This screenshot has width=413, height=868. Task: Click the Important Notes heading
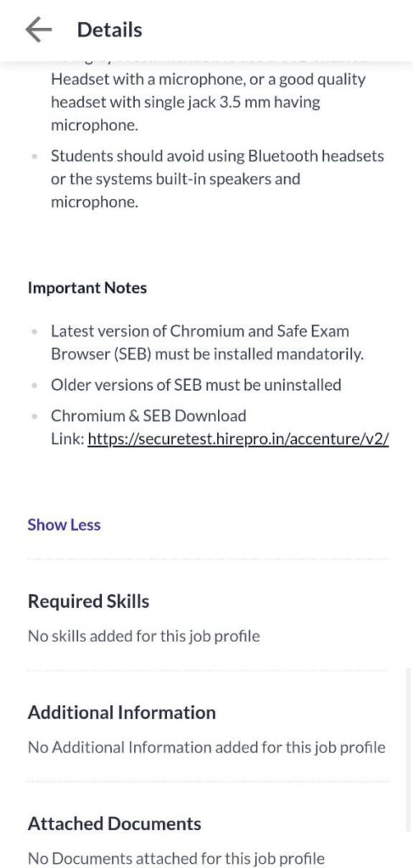click(x=87, y=288)
